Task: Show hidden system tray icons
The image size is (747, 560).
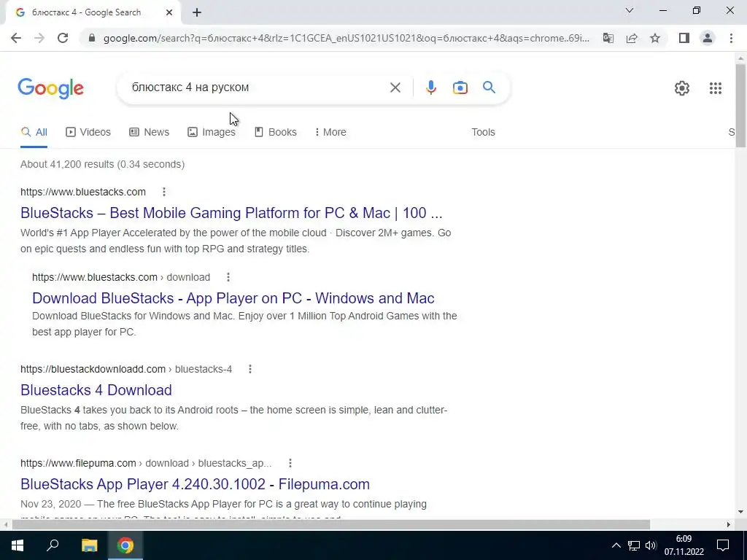Action: coord(616,545)
